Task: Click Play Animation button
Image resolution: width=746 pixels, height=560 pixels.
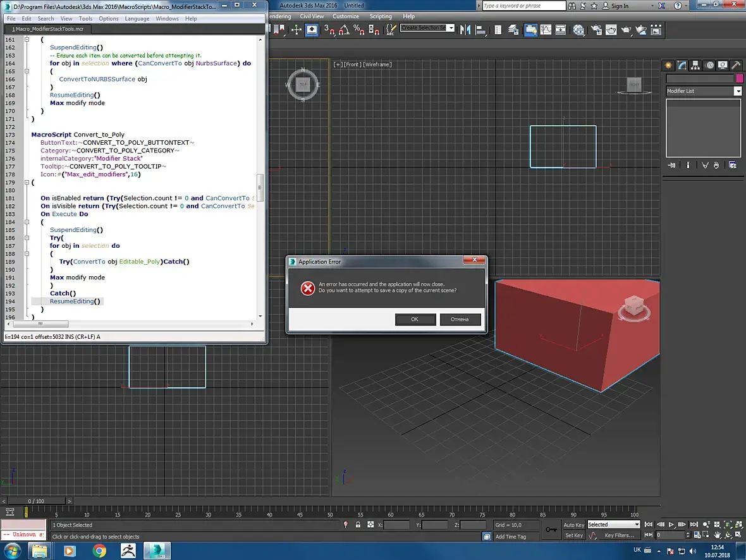Action: [671, 525]
